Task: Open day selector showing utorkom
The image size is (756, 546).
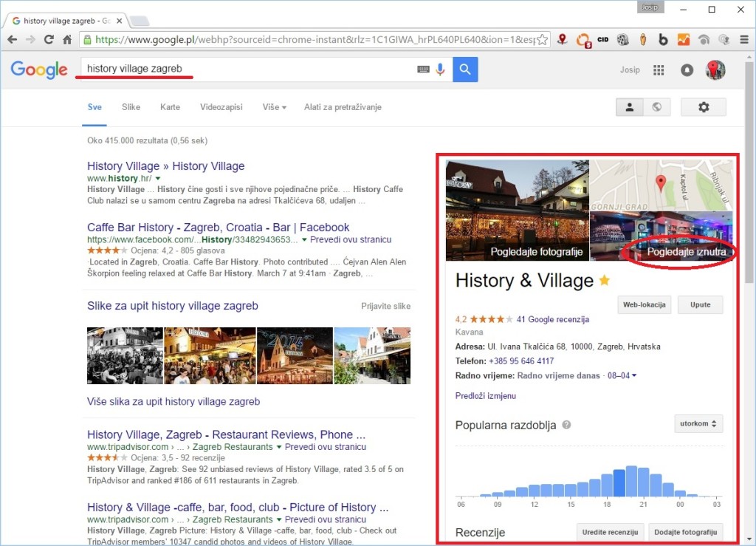Action: (x=698, y=423)
